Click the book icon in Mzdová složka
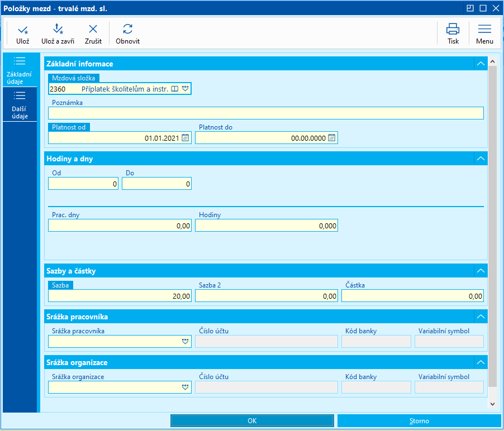This screenshot has height=431, width=504. tap(175, 89)
